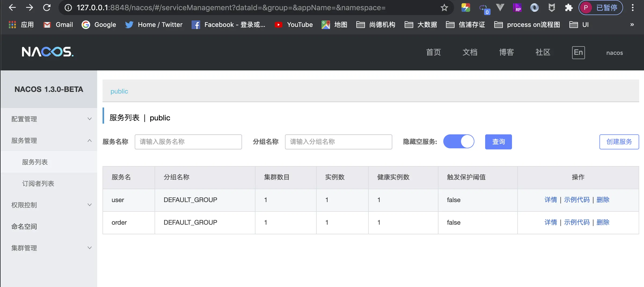Viewport: 644px width, 287px height.
Task: Open 订阅者列表 in sidebar
Action: pos(38,184)
